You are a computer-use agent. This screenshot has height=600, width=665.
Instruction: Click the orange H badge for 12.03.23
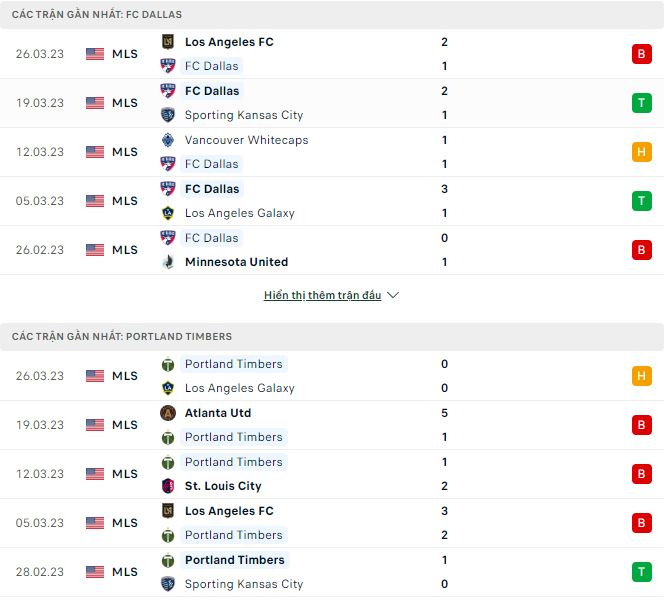coord(641,152)
